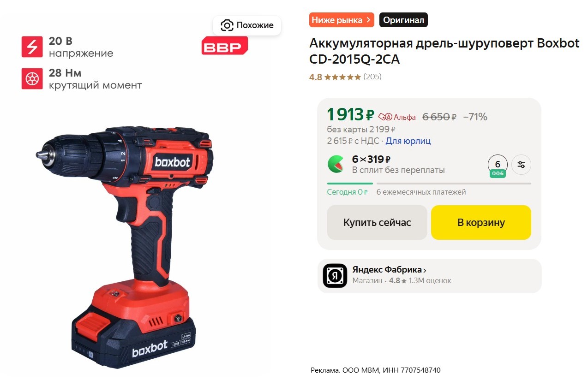The image size is (588, 380).
Task: Click the red voltage lightning icon
Action: coord(32,47)
